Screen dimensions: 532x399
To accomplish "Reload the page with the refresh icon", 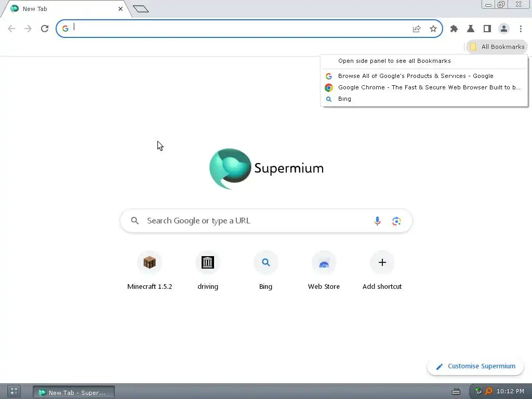I will tap(45, 29).
